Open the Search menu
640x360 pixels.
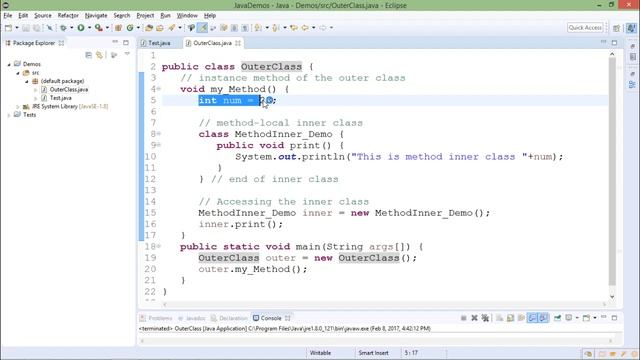122,16
